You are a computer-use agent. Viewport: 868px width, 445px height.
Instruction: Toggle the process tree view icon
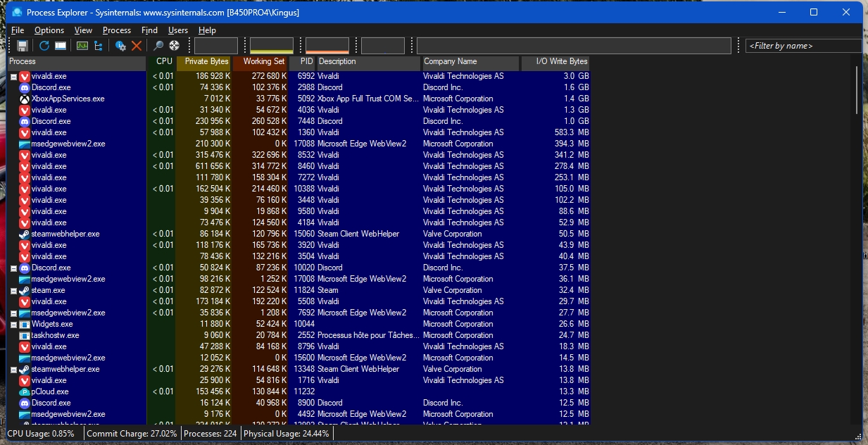tap(98, 46)
